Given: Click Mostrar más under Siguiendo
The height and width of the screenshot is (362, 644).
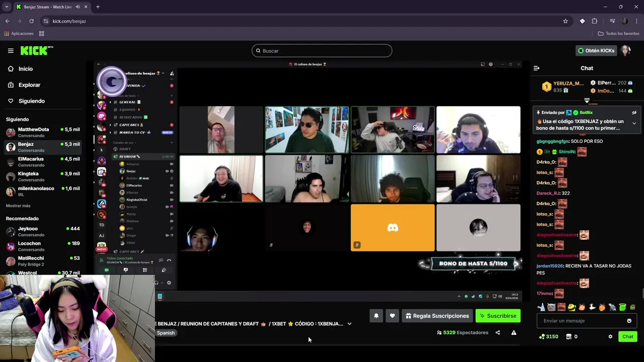Looking at the screenshot, I should coord(18,206).
